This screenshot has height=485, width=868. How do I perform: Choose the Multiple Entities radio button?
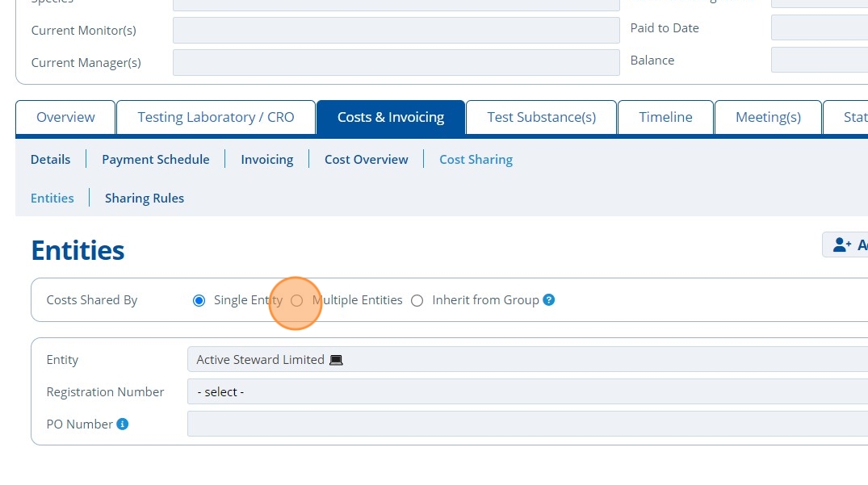tap(296, 300)
